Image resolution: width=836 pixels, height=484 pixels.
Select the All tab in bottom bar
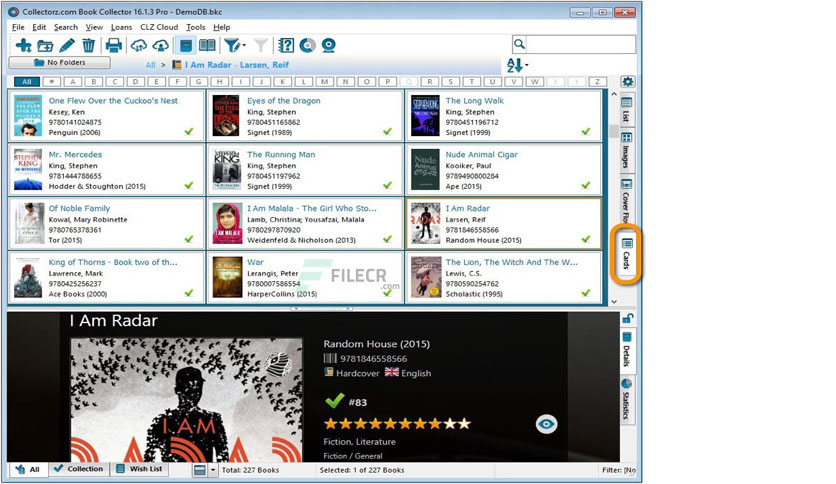click(x=28, y=470)
